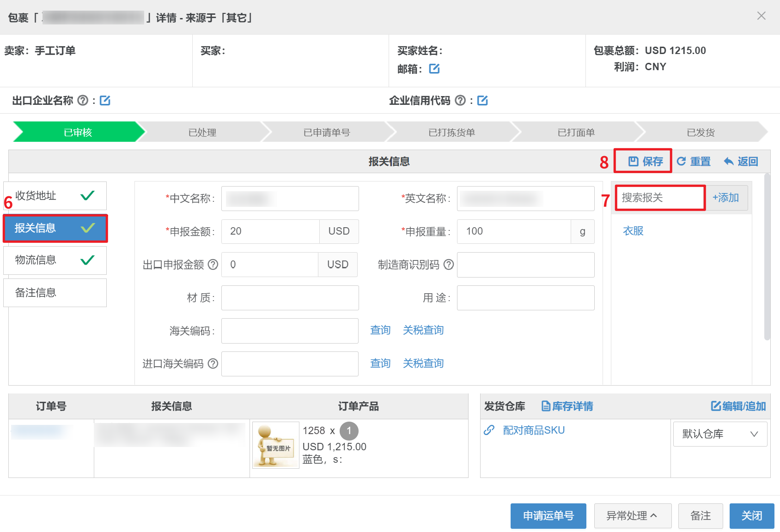Open the 默认仓库 warehouse dropdown
780x532 pixels.
(720, 434)
